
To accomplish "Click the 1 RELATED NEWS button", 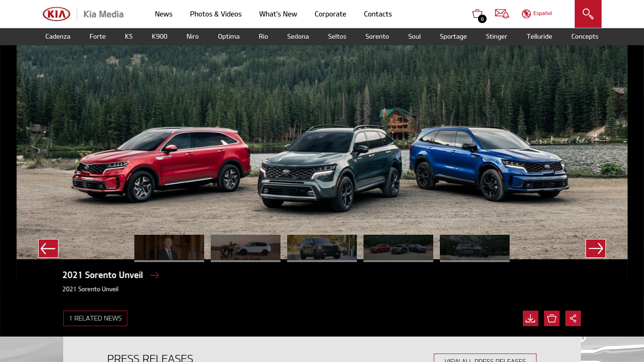I will pyautogui.click(x=95, y=318).
